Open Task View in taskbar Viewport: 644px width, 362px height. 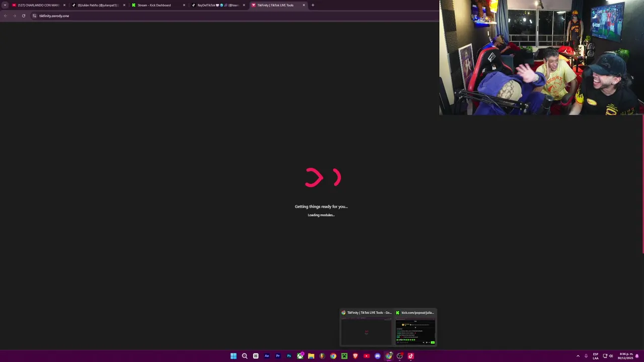tap(256, 356)
